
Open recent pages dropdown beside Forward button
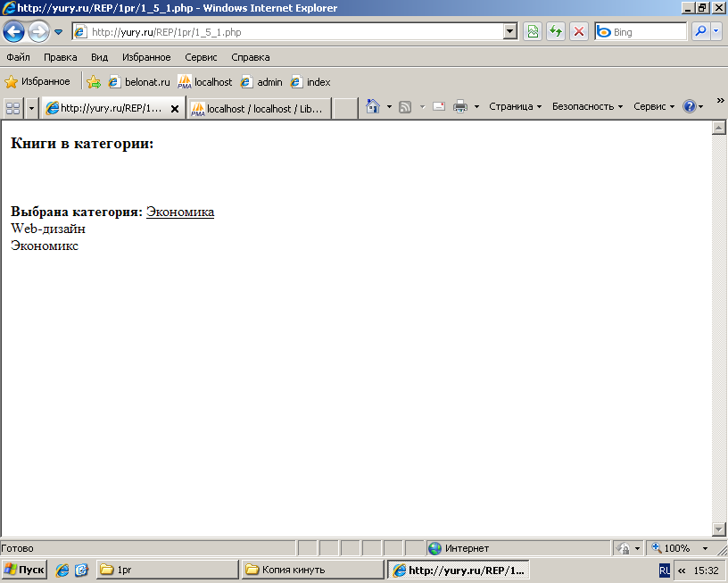[59, 32]
